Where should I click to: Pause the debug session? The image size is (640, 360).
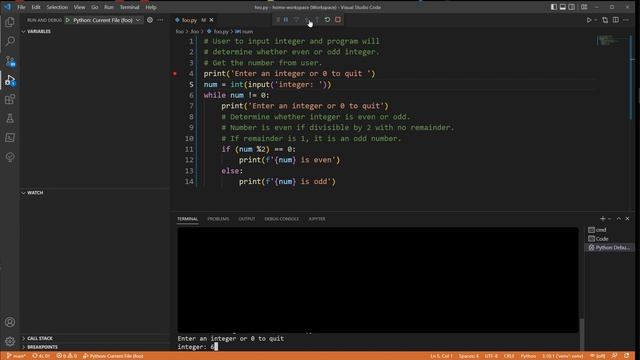(x=286, y=20)
